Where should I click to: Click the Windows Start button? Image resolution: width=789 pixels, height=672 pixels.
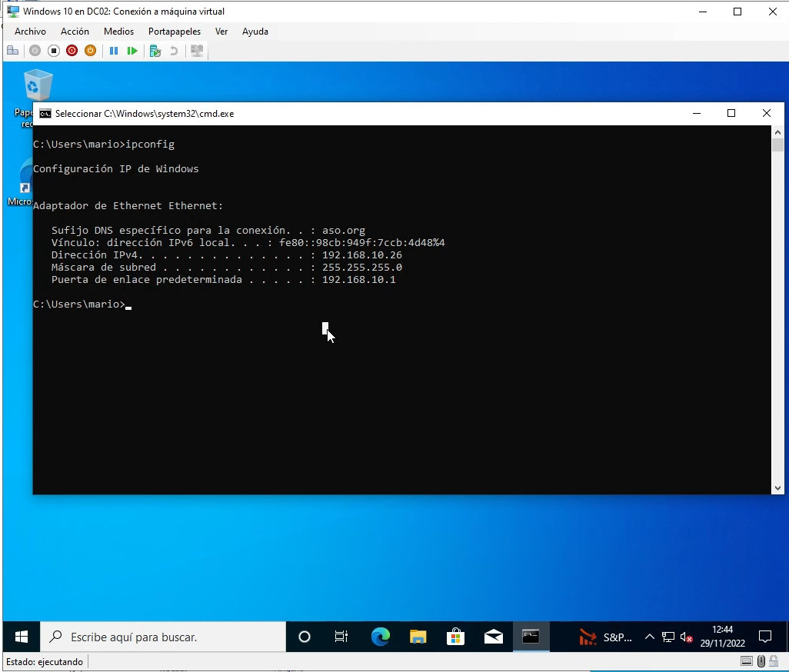(x=22, y=637)
